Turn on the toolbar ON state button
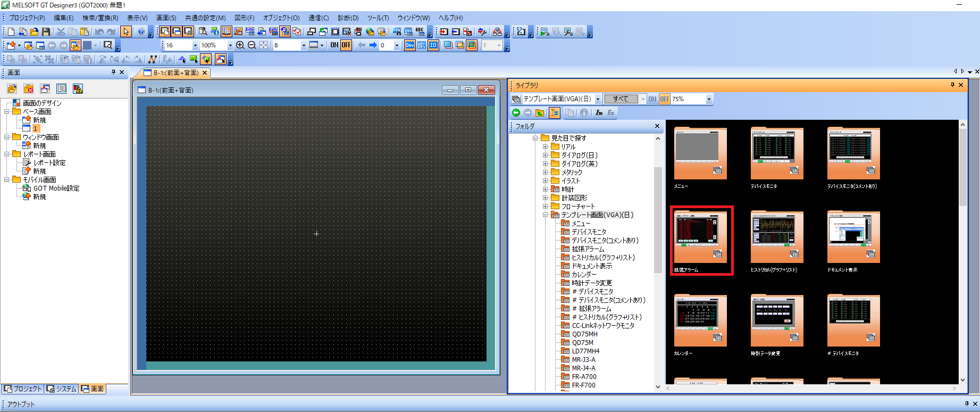 334,45
